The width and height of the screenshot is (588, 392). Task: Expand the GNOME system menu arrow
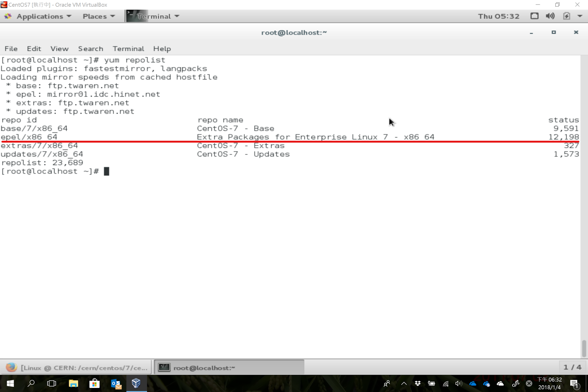(x=580, y=16)
